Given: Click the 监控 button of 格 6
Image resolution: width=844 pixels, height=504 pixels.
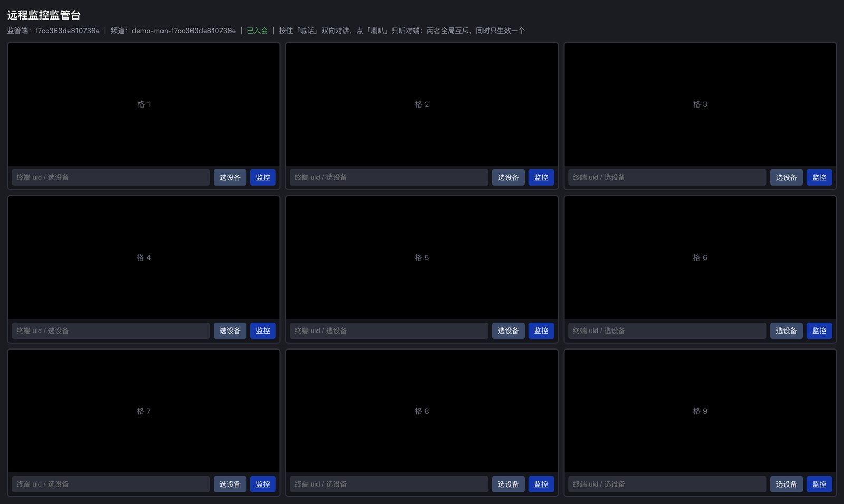Looking at the screenshot, I should (x=819, y=331).
